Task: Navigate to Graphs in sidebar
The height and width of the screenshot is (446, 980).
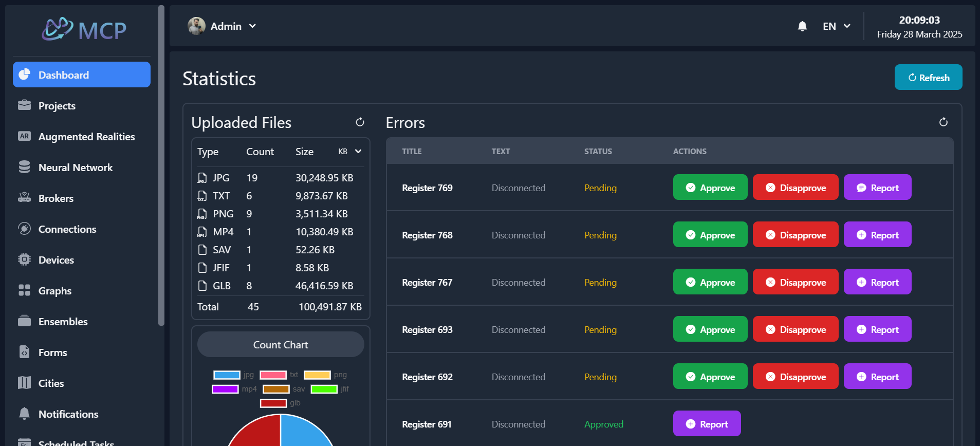Action: tap(54, 291)
